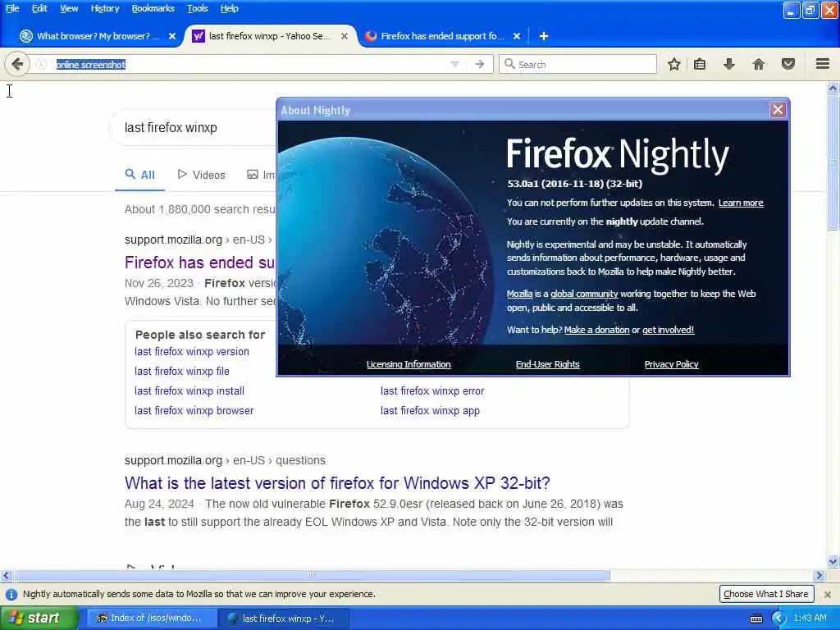This screenshot has width=840, height=630.
Task: Show bookmarks list icon
Action: [700, 64]
